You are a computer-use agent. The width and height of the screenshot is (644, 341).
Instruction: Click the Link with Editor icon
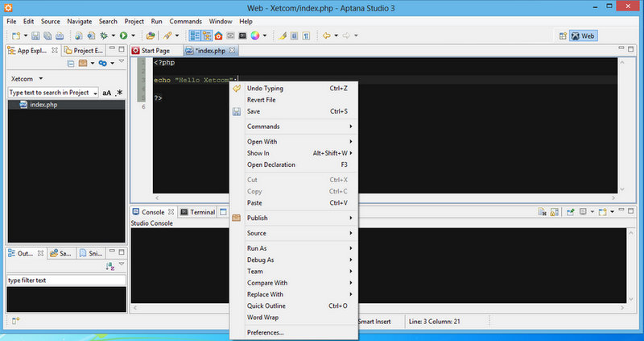pos(103,64)
